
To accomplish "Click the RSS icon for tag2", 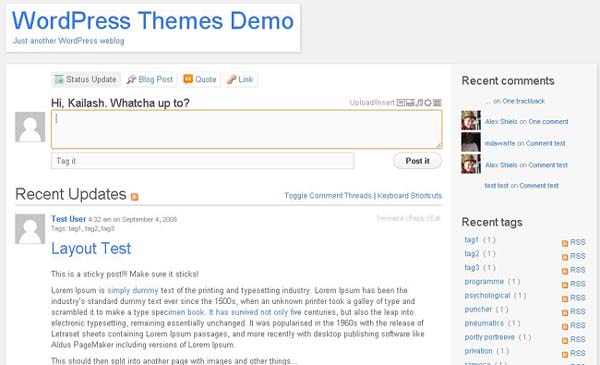I will (x=565, y=257).
